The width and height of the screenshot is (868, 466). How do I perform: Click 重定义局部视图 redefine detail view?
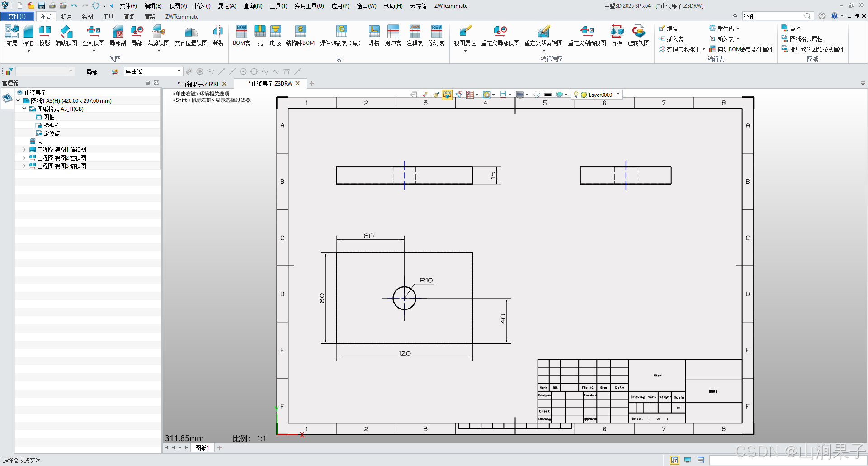click(500, 35)
